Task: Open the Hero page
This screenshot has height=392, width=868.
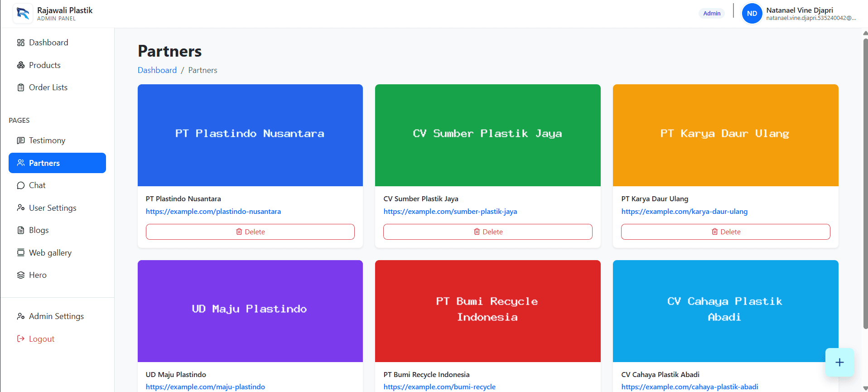Action: tap(57, 275)
